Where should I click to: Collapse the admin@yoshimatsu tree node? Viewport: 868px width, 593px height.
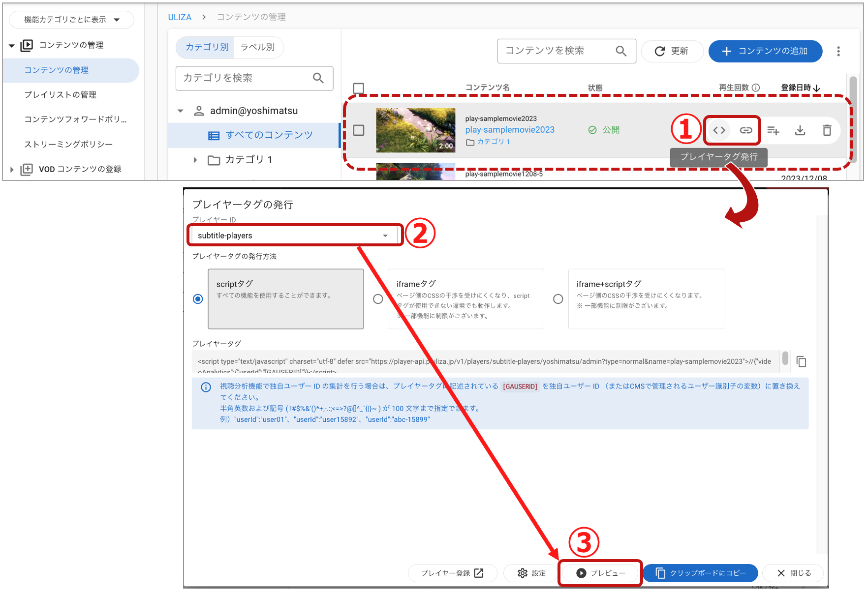pos(181,111)
